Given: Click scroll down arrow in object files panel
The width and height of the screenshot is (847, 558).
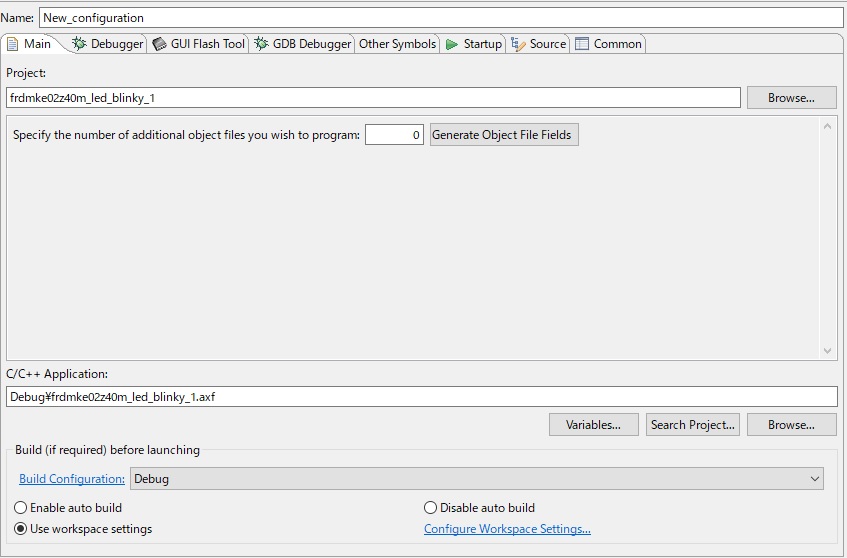Looking at the screenshot, I should coord(827,351).
